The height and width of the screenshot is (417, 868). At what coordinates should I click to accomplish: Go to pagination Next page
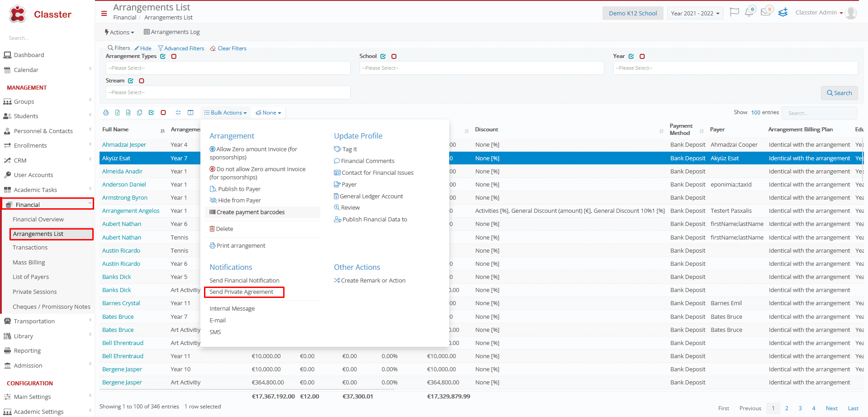831,408
